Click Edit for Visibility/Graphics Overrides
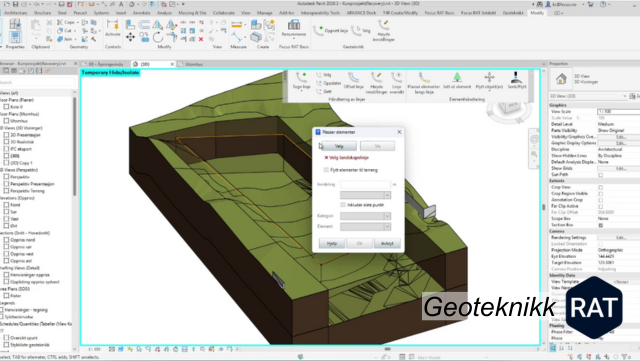This screenshot has width=640, height=361. pyautogui.click(x=620, y=137)
